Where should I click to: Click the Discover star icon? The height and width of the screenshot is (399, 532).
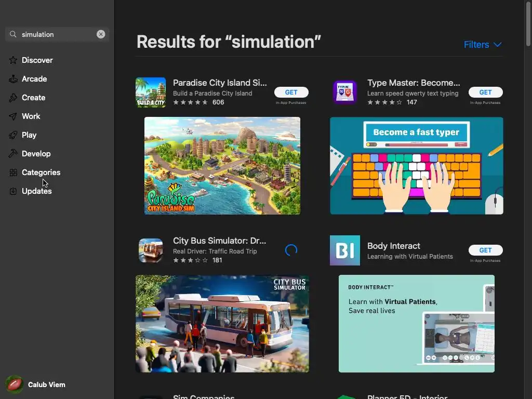[13, 60]
